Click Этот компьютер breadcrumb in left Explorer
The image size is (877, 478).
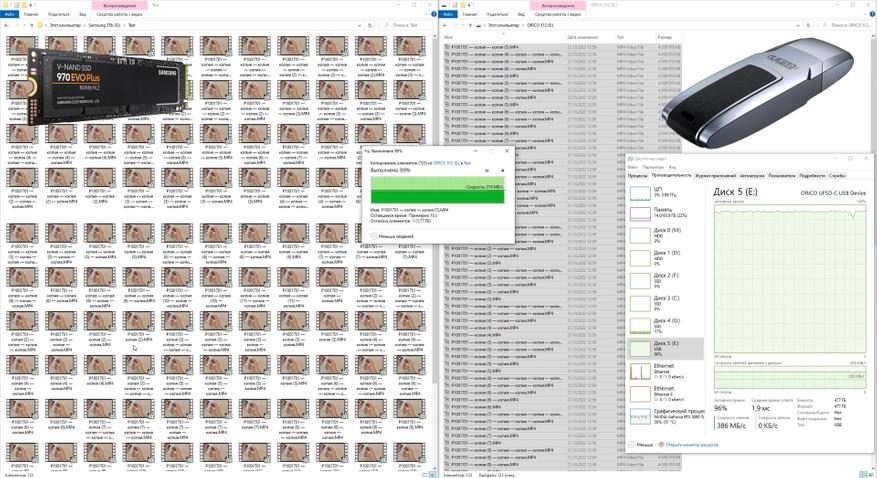tap(65, 25)
